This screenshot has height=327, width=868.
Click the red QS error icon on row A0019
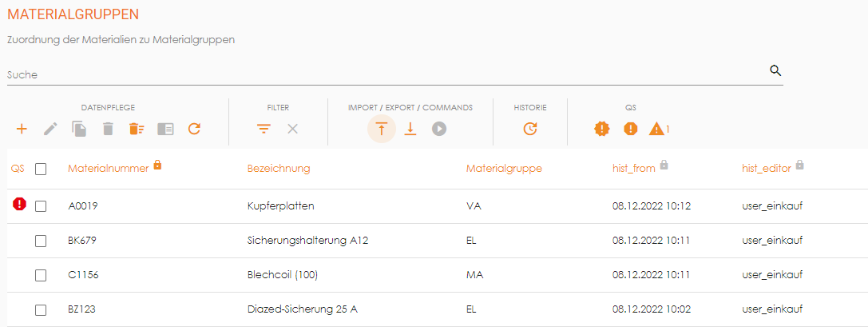pos(20,205)
